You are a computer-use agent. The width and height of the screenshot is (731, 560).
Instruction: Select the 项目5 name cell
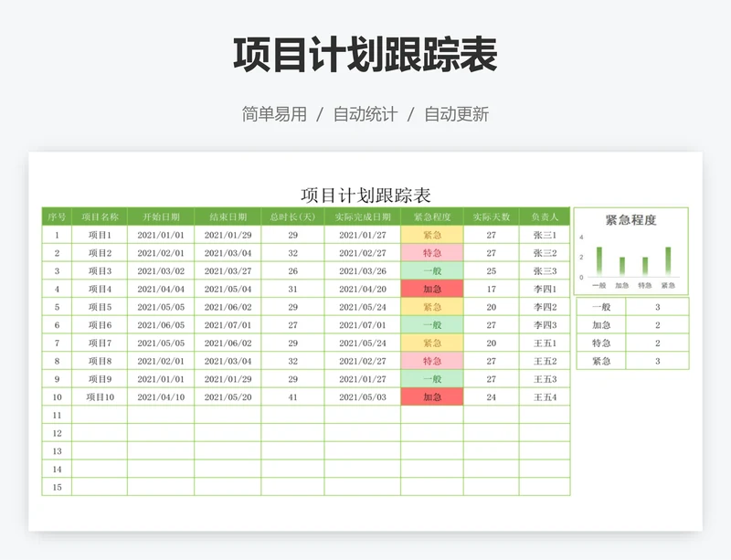[x=100, y=307]
